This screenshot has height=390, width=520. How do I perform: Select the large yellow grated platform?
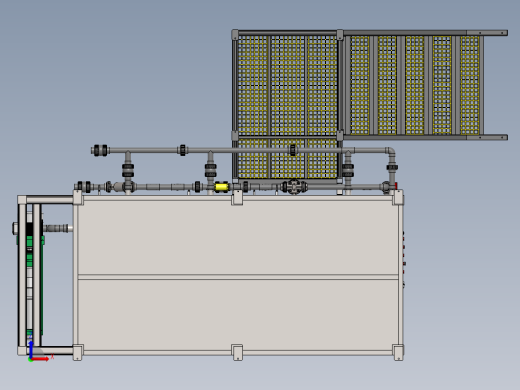[287, 106]
